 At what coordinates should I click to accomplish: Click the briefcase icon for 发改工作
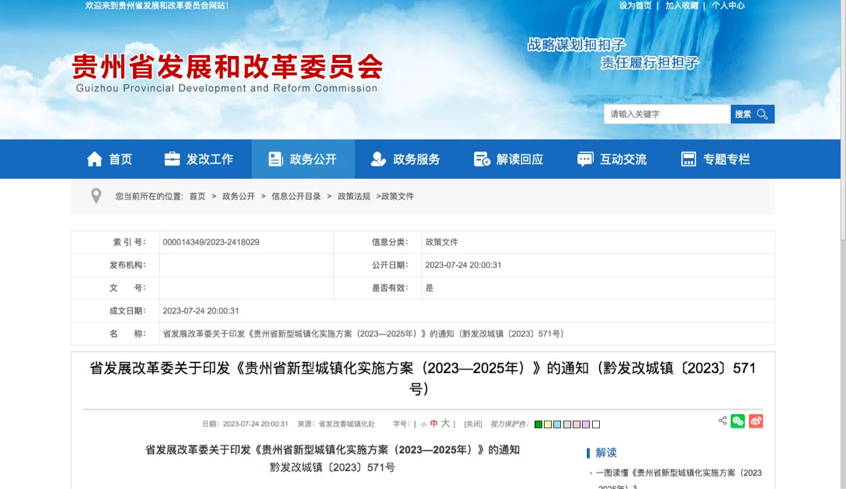coord(172,159)
